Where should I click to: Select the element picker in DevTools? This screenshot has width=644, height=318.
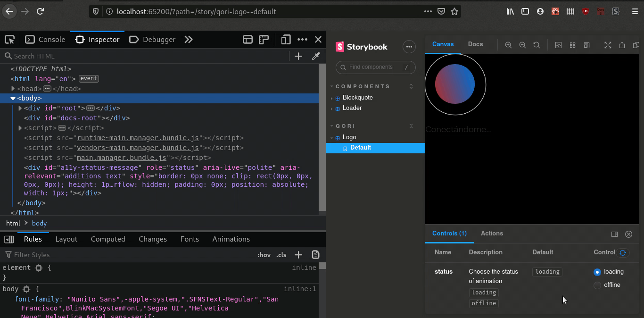tap(9, 39)
